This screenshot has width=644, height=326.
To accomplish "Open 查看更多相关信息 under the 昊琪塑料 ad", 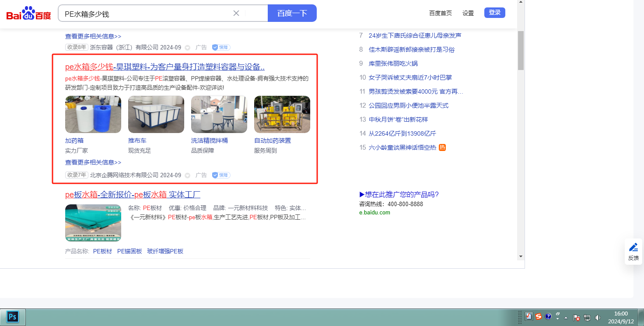I will (x=93, y=162).
